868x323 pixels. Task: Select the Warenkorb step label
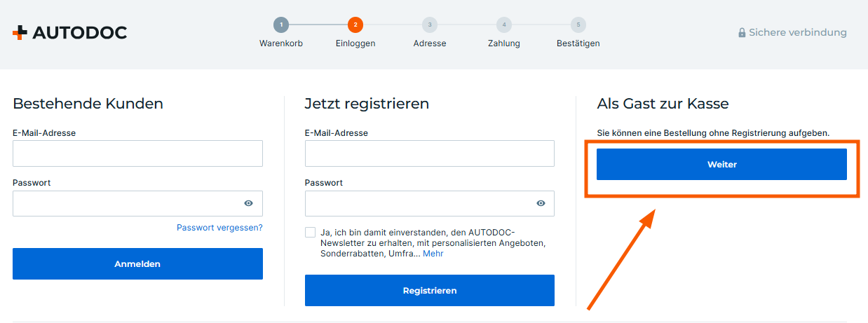[x=281, y=43]
